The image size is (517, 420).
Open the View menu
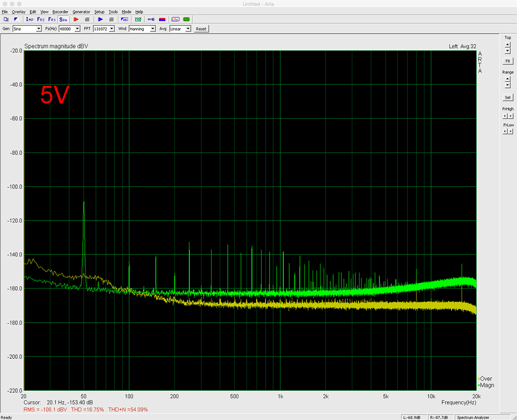pos(44,12)
